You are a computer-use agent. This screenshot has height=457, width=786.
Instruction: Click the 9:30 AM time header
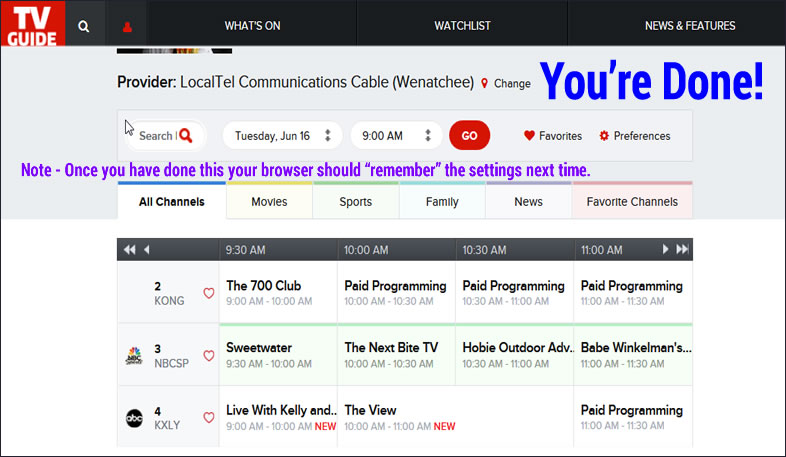pyautogui.click(x=245, y=250)
